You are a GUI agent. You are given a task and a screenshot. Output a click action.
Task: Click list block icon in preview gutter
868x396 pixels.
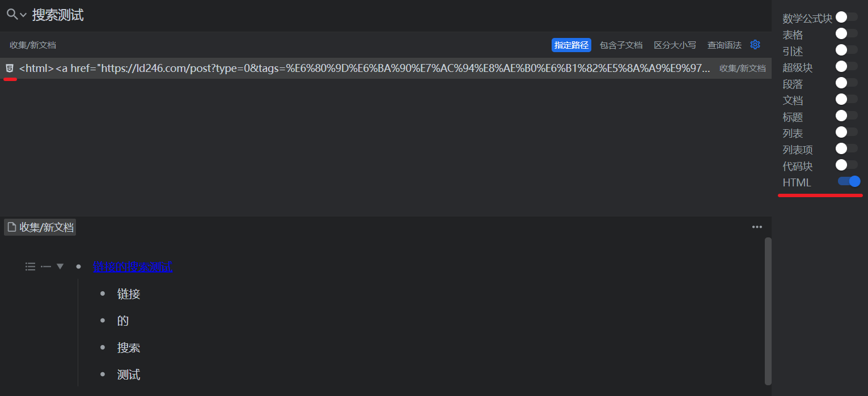31,266
